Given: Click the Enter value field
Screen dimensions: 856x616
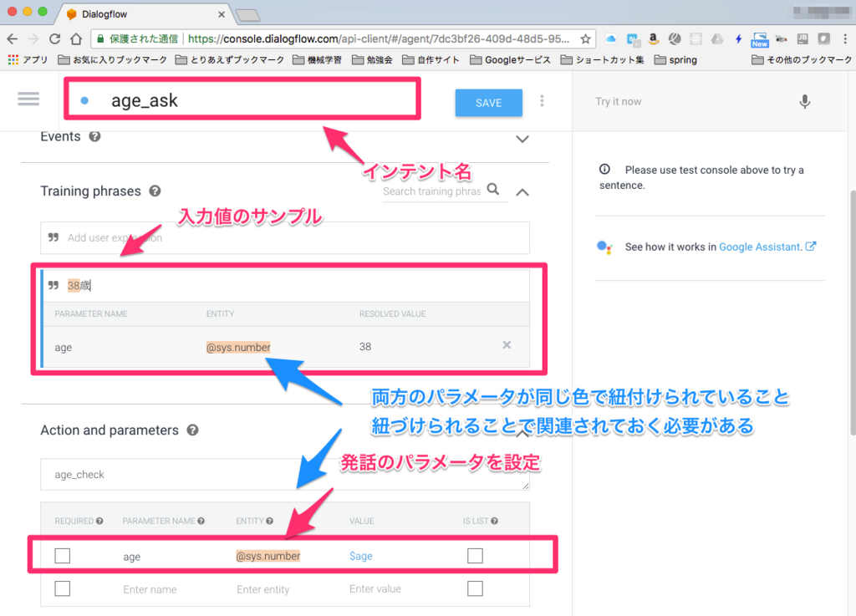Looking at the screenshot, I should [375, 588].
